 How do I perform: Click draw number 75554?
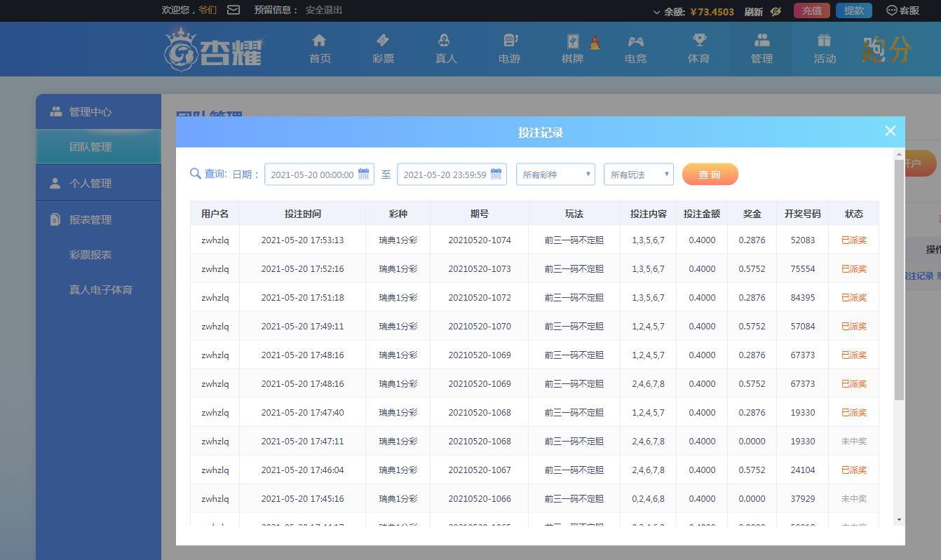point(803,268)
